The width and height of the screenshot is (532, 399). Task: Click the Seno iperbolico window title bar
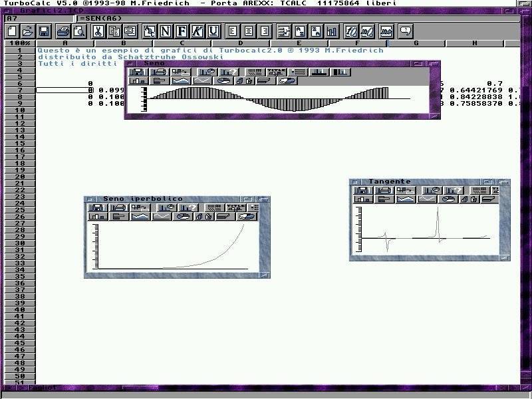tap(173, 199)
